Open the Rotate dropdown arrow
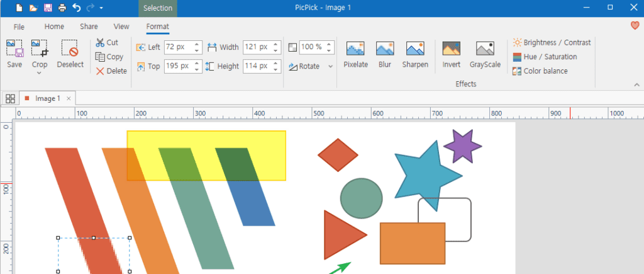644x274 pixels. point(331,67)
